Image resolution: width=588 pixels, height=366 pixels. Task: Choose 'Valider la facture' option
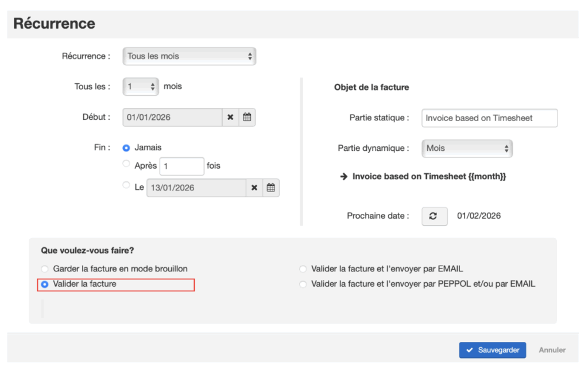[x=45, y=284]
